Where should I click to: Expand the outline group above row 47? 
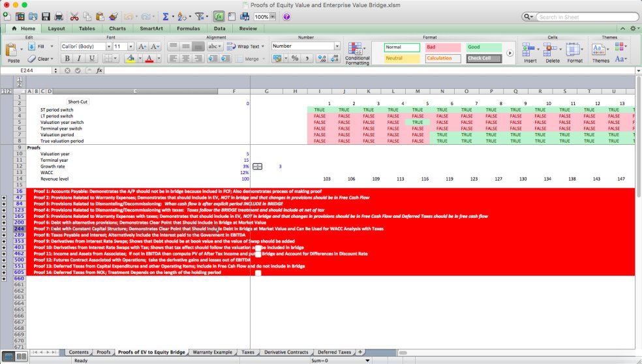pos(5,197)
